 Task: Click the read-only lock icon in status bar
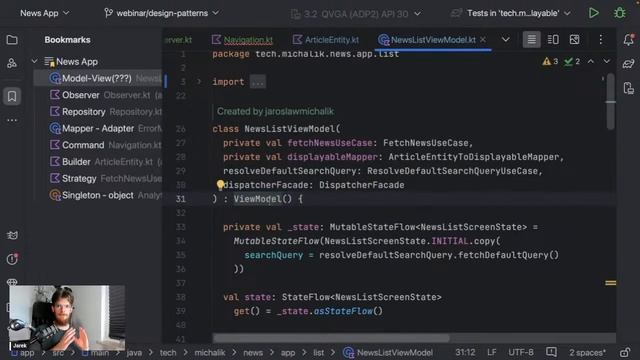coord(624,352)
